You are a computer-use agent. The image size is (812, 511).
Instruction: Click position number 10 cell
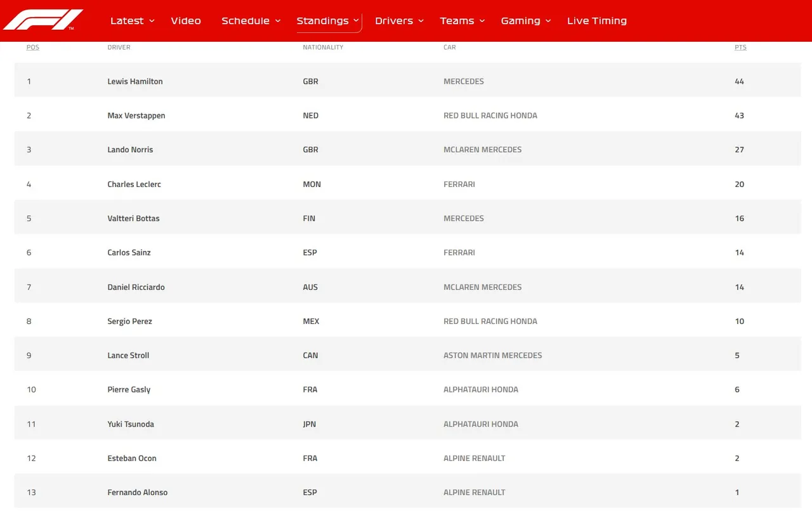tap(31, 389)
